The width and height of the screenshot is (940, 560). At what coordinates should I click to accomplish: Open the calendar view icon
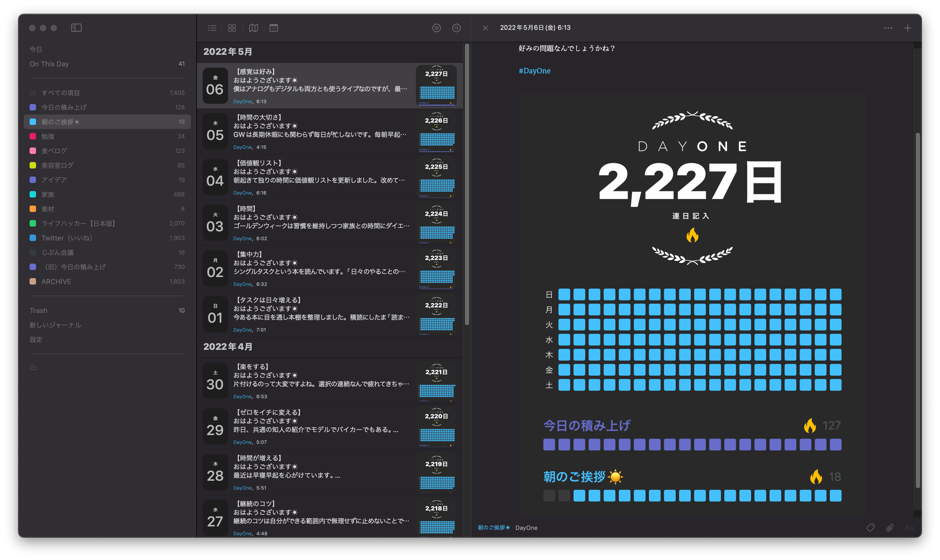(x=274, y=28)
